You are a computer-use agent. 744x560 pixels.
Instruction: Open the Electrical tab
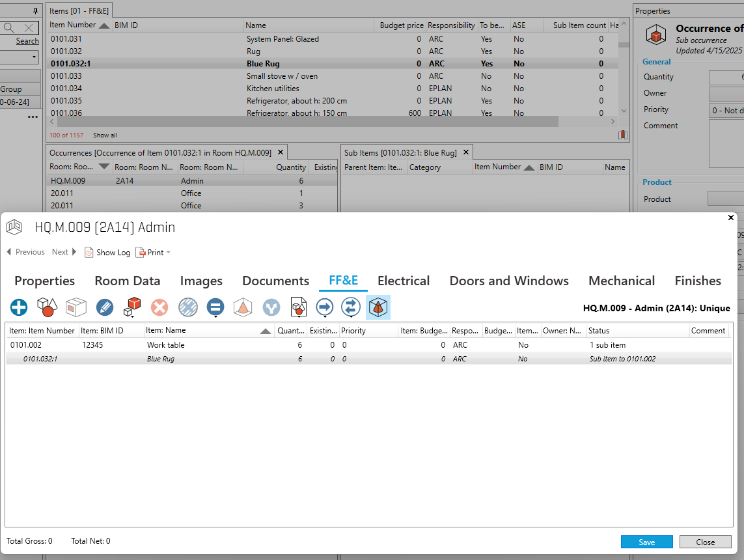click(403, 281)
